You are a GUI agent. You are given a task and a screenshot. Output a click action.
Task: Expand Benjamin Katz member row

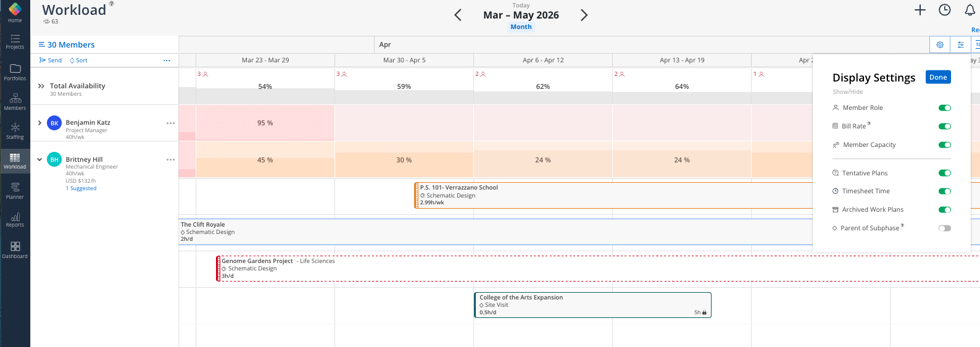click(x=39, y=123)
